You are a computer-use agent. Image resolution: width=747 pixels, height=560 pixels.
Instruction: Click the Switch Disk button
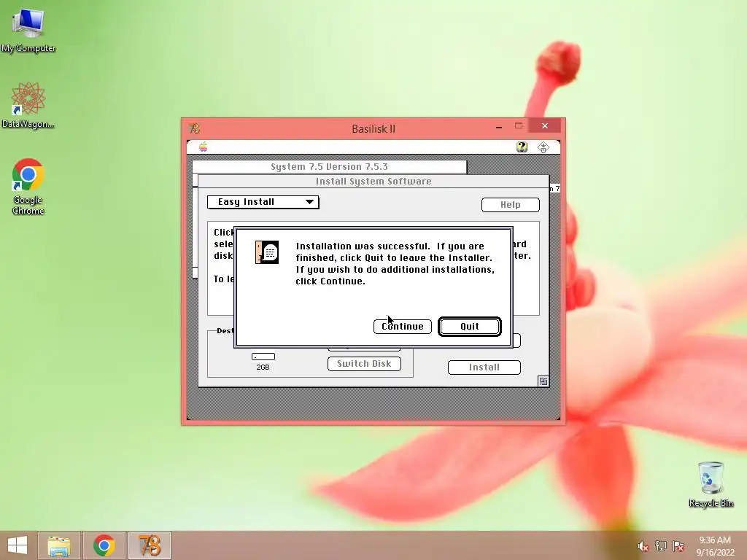click(x=364, y=364)
